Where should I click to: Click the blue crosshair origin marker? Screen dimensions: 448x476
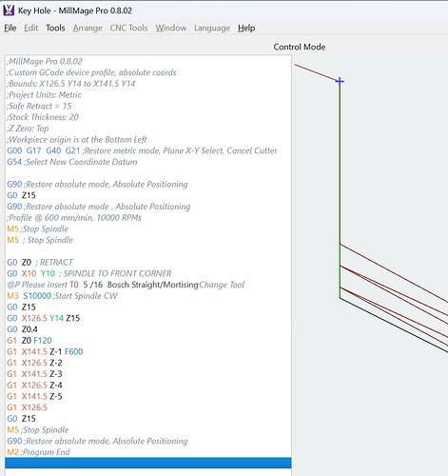340,82
